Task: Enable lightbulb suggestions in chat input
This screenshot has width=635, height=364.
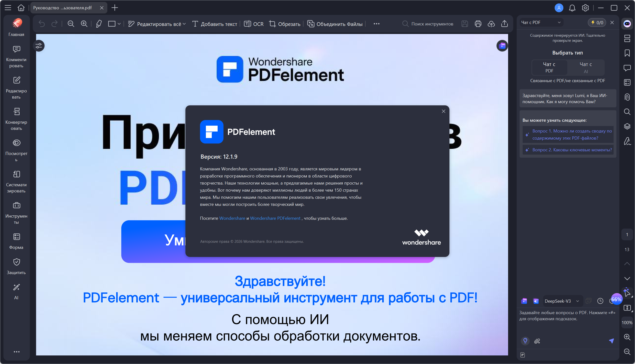Action: 525,341
